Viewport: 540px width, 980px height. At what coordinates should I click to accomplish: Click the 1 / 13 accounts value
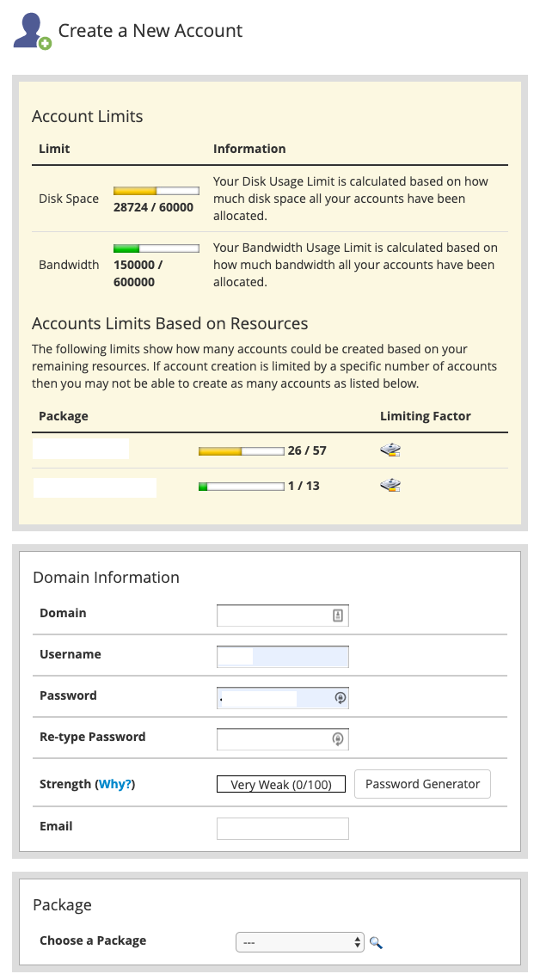coord(304,486)
